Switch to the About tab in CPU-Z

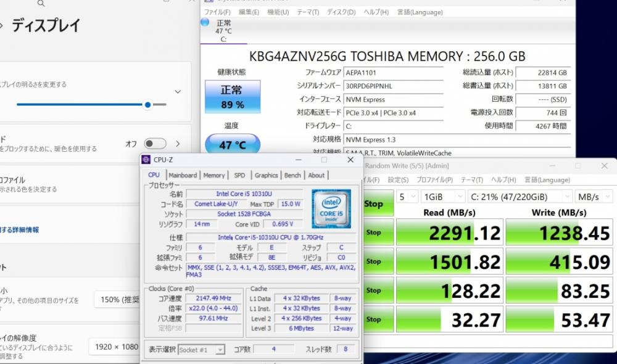click(x=316, y=175)
